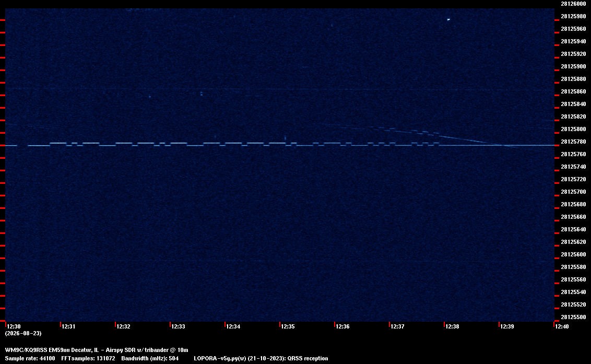Click the 12:30 time axis label
Viewport: 591px width, 364px height.
point(14,326)
